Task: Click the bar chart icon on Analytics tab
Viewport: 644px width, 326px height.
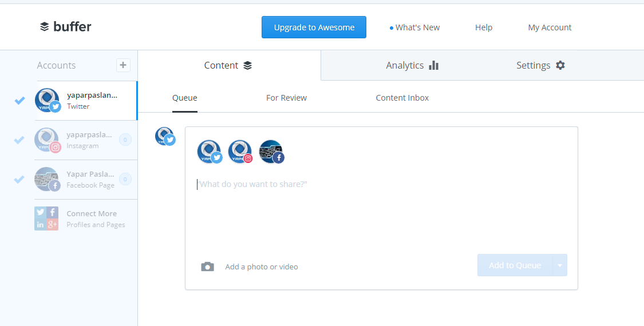Action: 434,65
